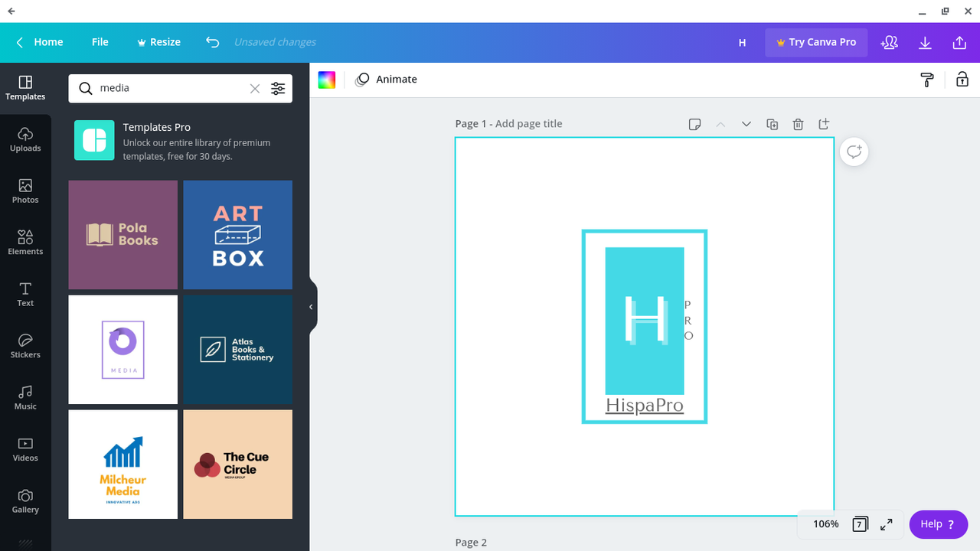Click Add page title field

click(528, 124)
